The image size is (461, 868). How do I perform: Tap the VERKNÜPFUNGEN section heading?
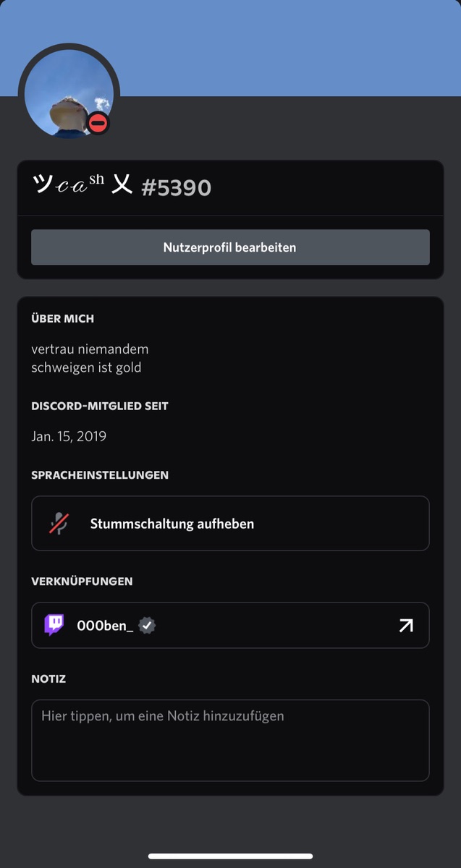point(82,581)
